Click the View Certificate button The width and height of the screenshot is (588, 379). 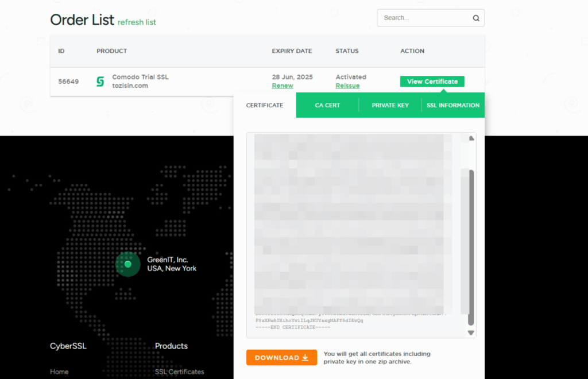(x=432, y=82)
